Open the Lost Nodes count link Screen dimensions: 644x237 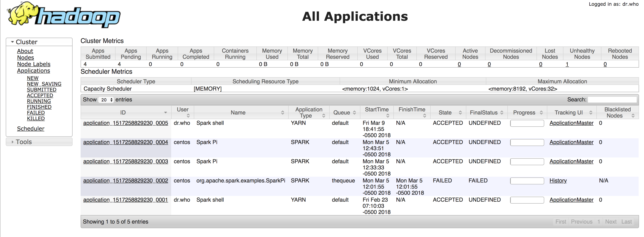pyautogui.click(x=541, y=64)
